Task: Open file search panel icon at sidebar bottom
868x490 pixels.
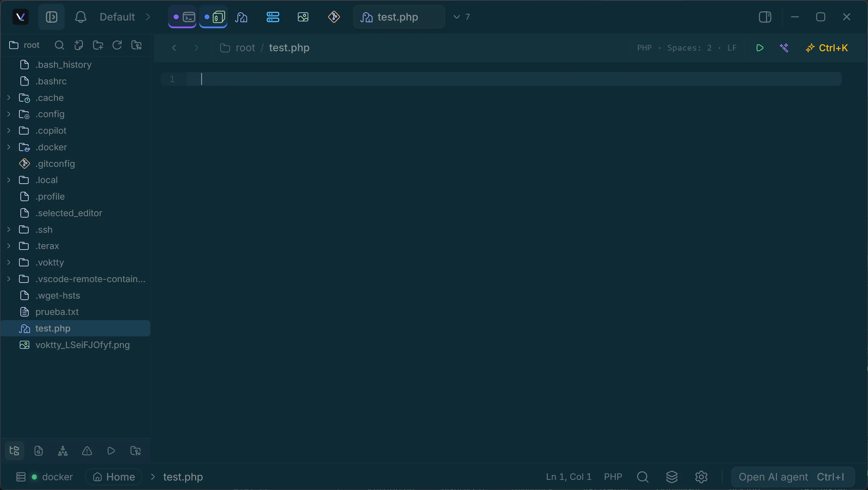Action: pos(38,450)
